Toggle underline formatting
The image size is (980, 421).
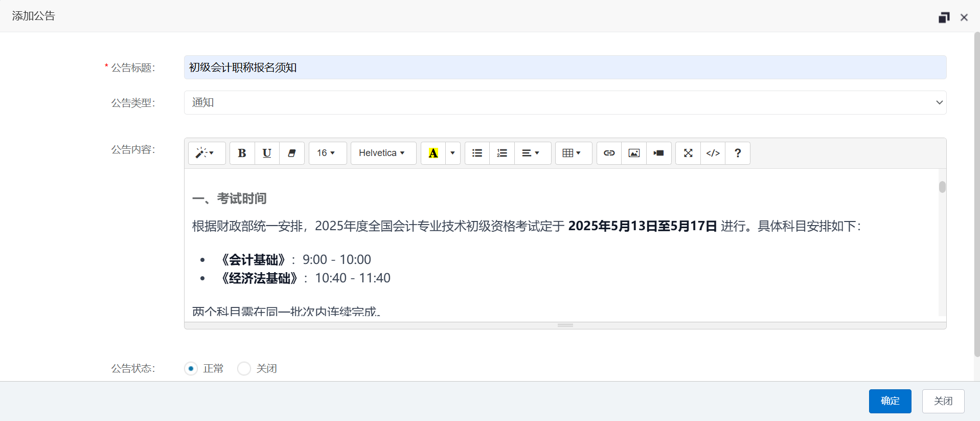[267, 153]
